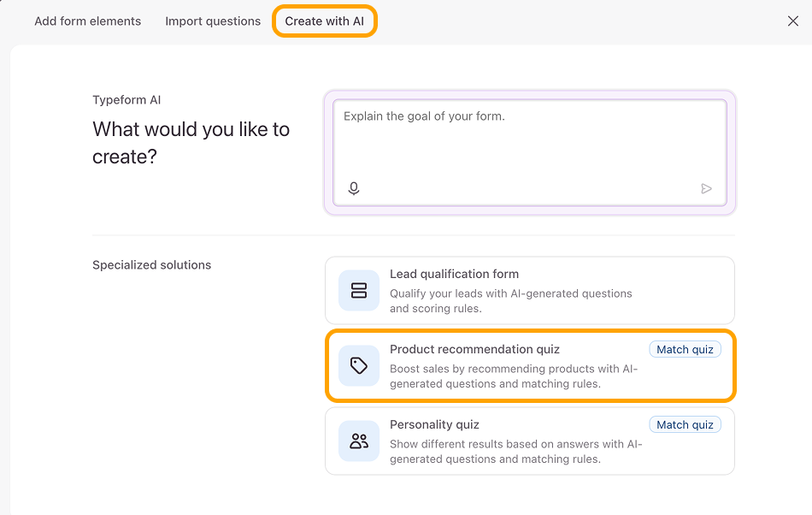Switch to the Add form elements tab
The height and width of the screenshot is (515, 812).
point(88,21)
